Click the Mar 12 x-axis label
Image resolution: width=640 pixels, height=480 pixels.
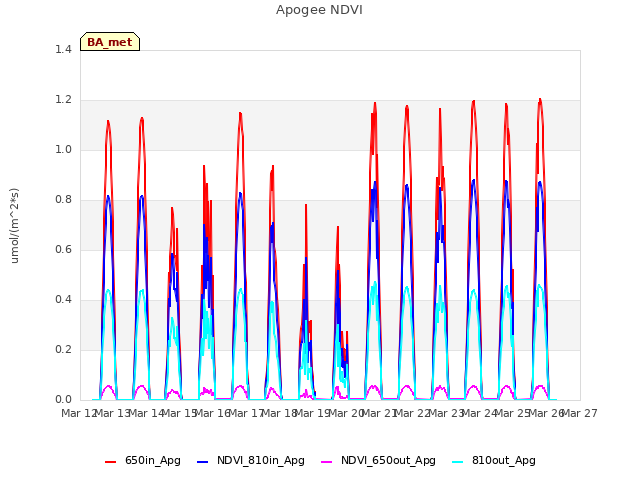[x=79, y=413]
